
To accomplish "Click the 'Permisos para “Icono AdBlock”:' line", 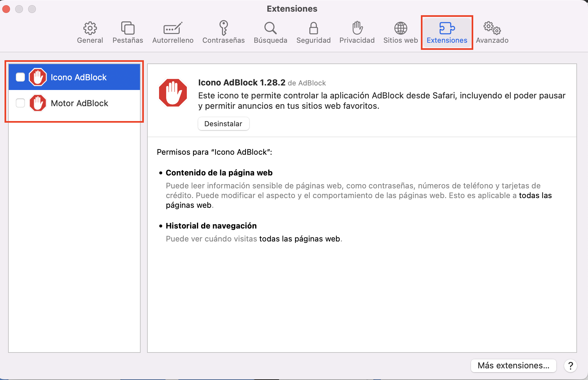I will (214, 152).
